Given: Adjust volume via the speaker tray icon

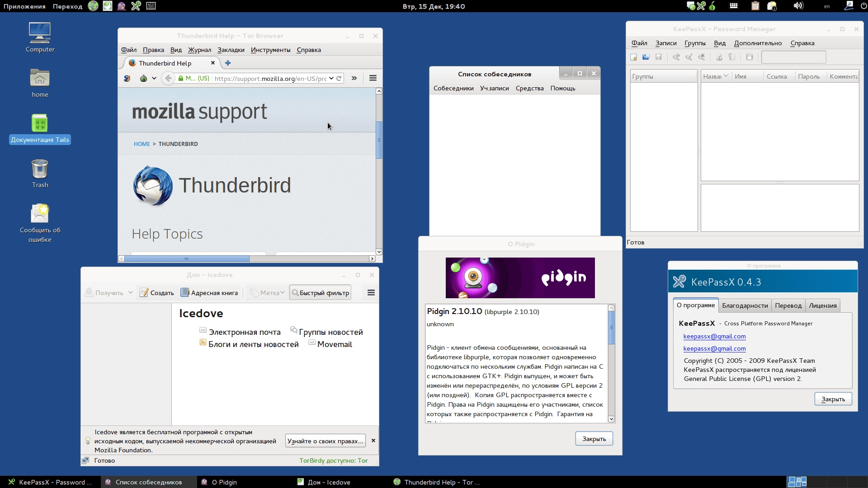Looking at the screenshot, I should 798,6.
